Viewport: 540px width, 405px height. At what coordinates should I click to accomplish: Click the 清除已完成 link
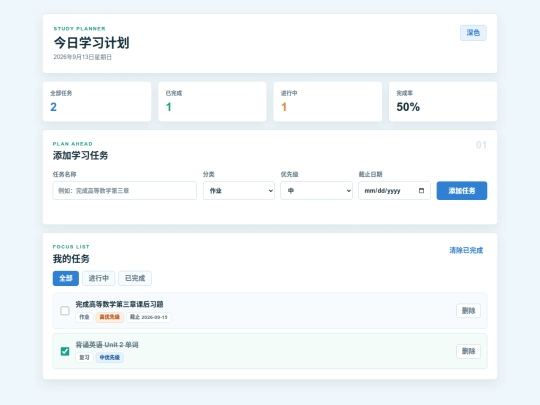click(x=466, y=250)
